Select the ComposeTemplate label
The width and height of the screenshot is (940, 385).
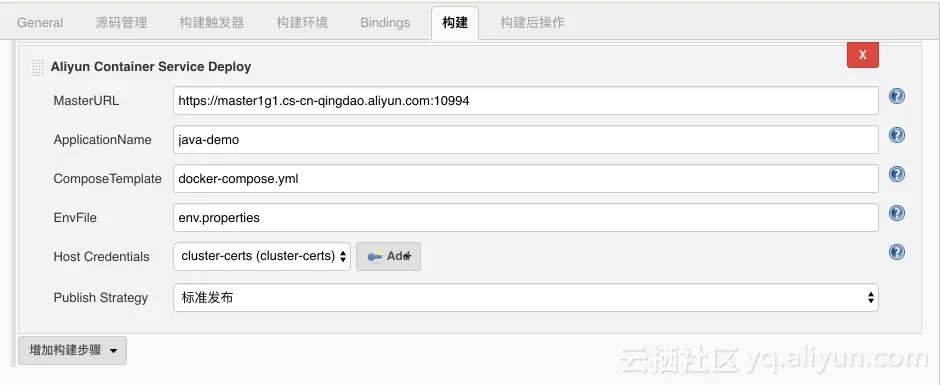pyautogui.click(x=107, y=179)
